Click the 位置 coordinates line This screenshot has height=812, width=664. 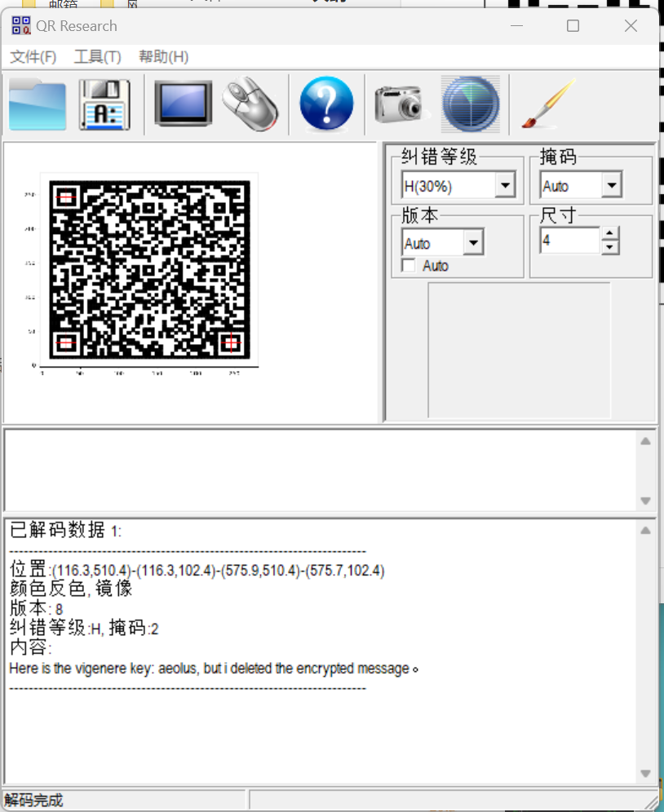(x=197, y=570)
